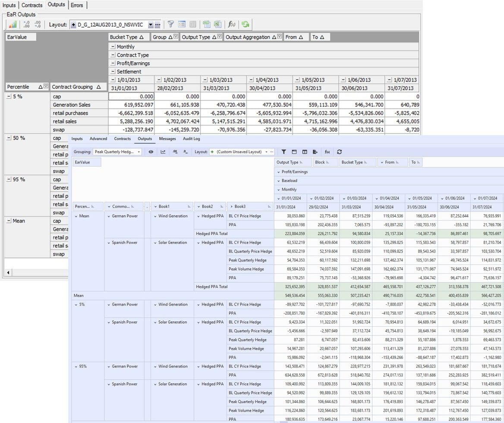Screen dimensions: 504x423
Task: Switch to Errors tab in back window
Action: 76,5
